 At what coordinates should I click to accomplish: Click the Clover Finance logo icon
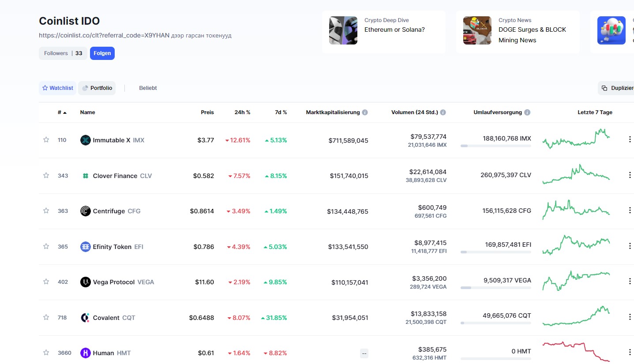[x=86, y=176]
